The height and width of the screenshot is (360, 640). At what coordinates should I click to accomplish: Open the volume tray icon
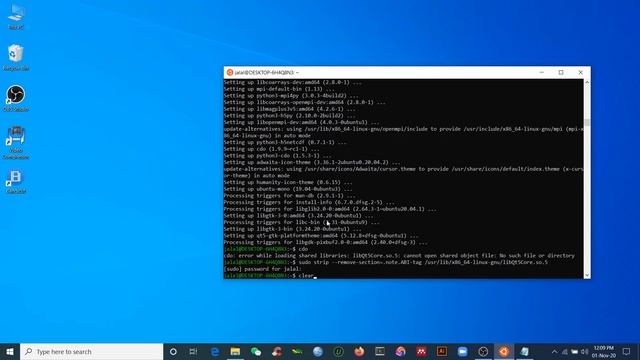pos(584,352)
